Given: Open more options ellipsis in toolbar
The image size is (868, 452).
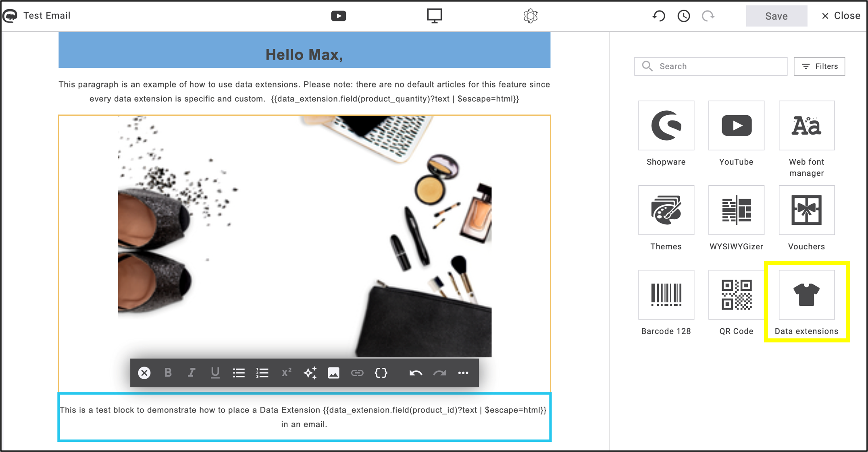Looking at the screenshot, I should (463, 373).
